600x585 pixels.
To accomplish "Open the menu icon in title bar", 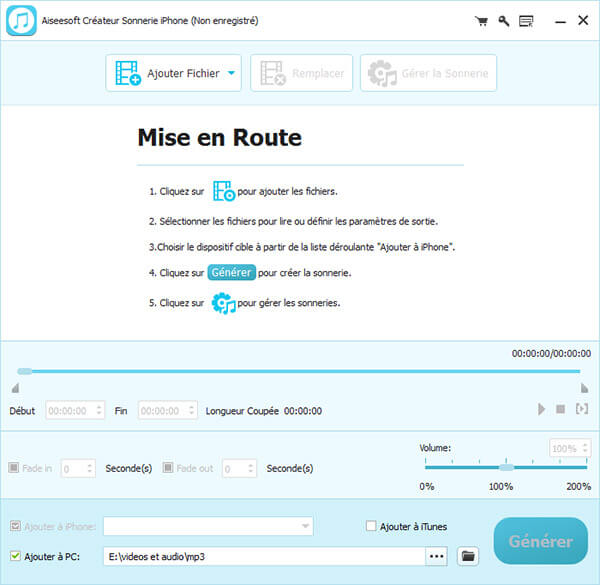I will [526, 21].
